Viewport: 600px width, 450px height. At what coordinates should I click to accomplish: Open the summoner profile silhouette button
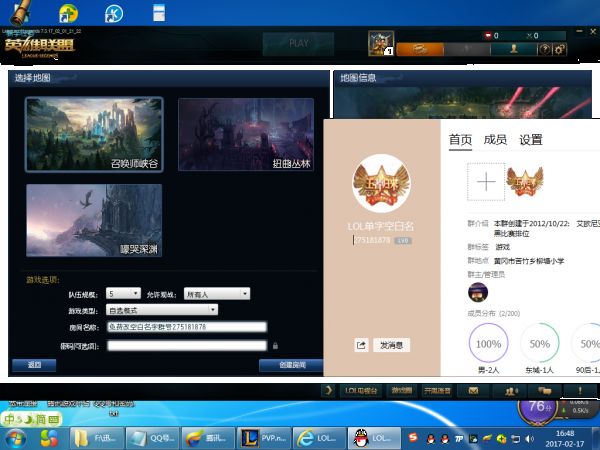[x=514, y=49]
